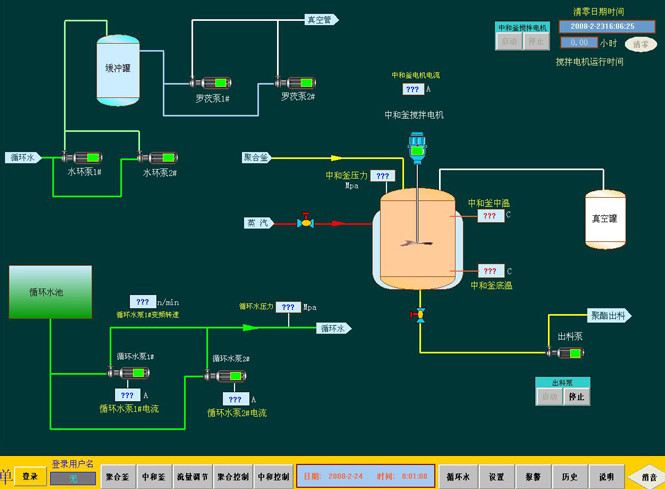Click the agitator motor atop the reactor
The image size is (665, 489).
tap(417, 150)
